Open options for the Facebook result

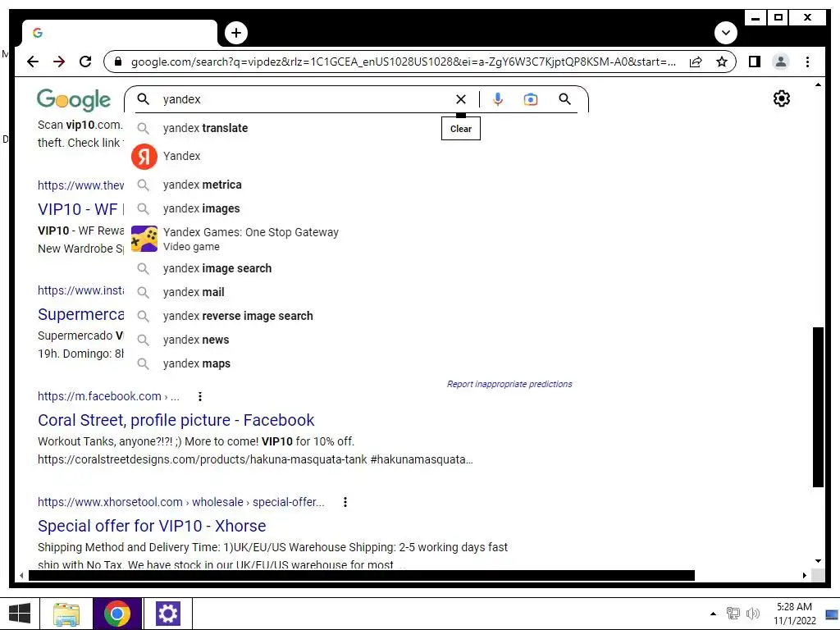[x=200, y=396]
